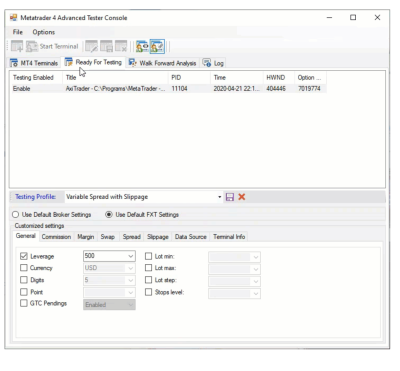Sort by Option column header
Screen dimensions: 400x371
click(x=310, y=78)
